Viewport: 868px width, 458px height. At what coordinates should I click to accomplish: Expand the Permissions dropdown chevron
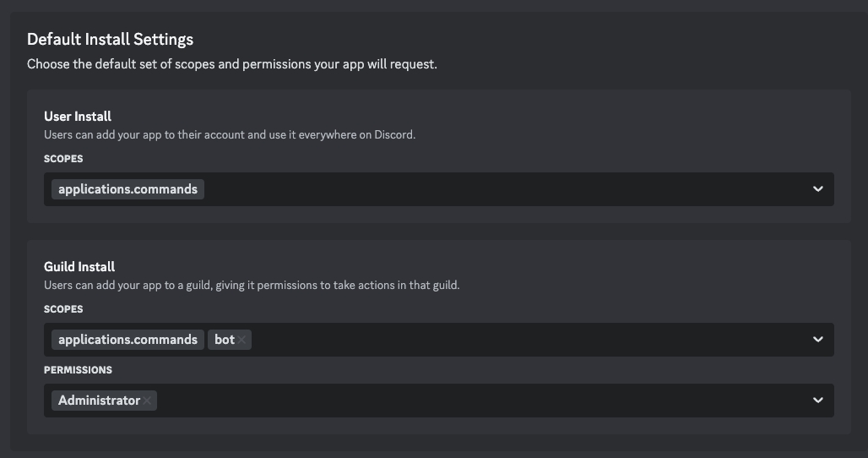coord(817,401)
